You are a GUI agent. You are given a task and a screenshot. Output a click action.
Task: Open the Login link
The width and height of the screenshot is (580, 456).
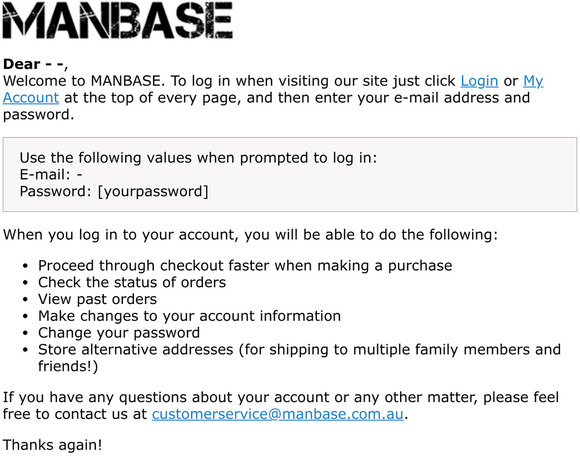click(479, 81)
